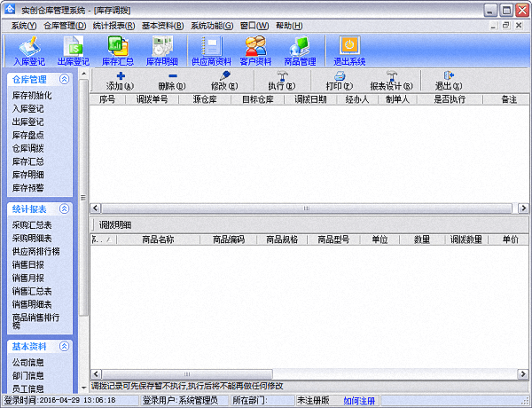Add a new transfer record with 添加
Image resolution: width=532 pixels, height=408 pixels.
pyautogui.click(x=120, y=81)
